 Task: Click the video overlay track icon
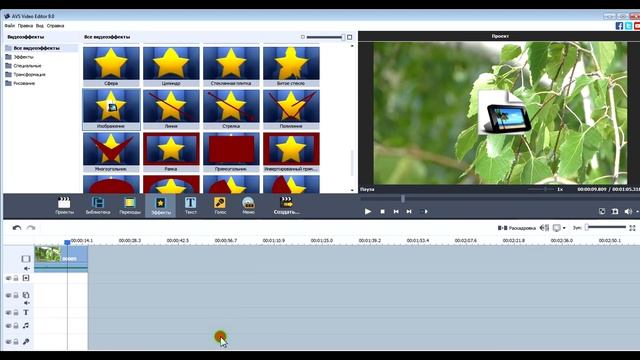(26, 295)
